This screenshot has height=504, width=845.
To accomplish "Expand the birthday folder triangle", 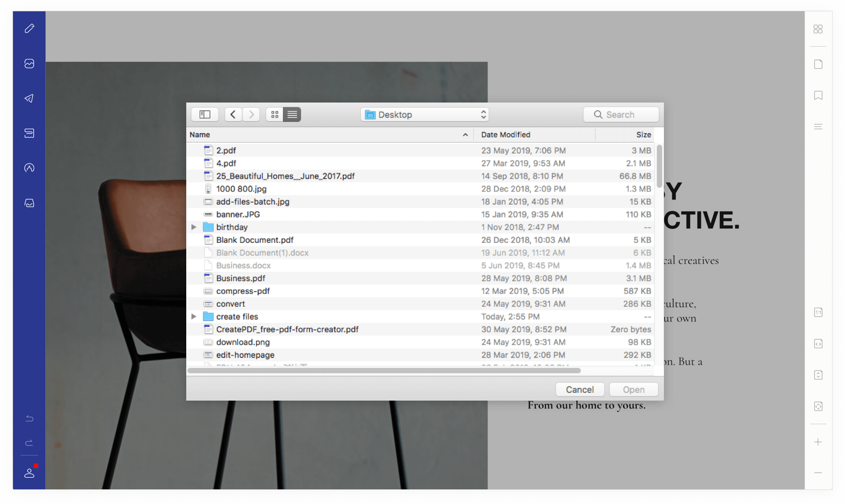I will click(194, 227).
